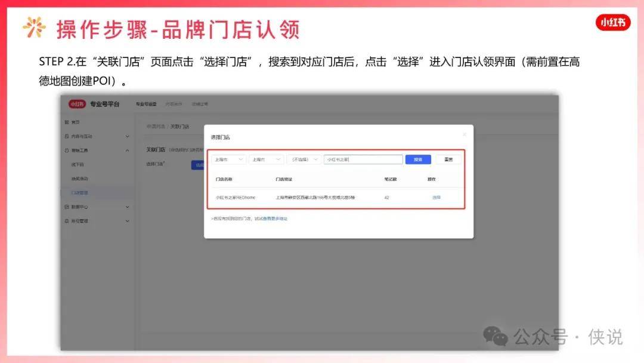Select 数据中心 in the sidebar
Viewport: 644px width, 363px height.
click(80, 207)
